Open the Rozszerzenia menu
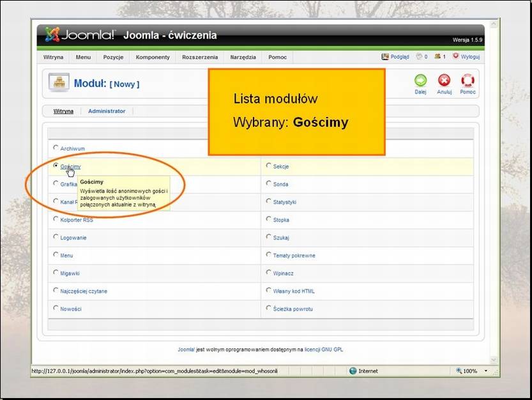Image resolution: width=532 pixels, height=400 pixels. tap(200, 57)
